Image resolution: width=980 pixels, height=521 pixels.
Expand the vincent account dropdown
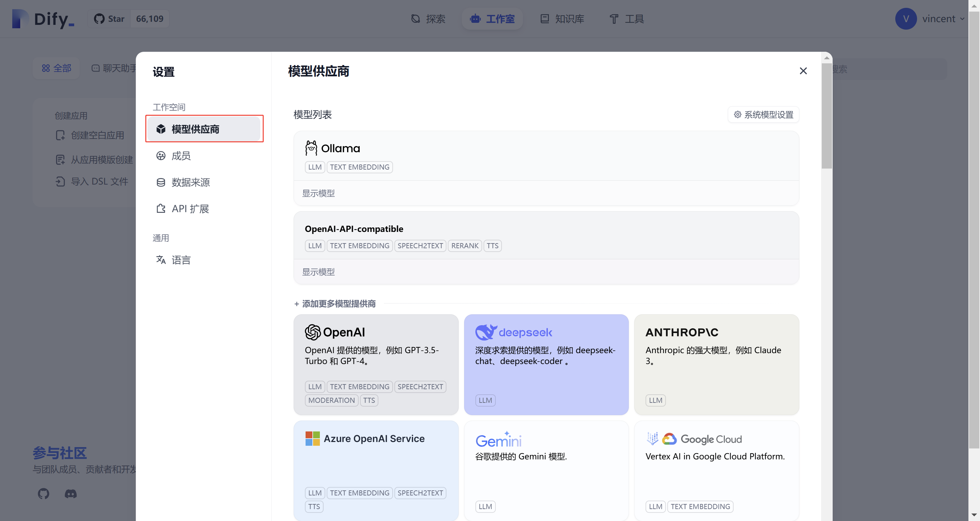tap(962, 19)
